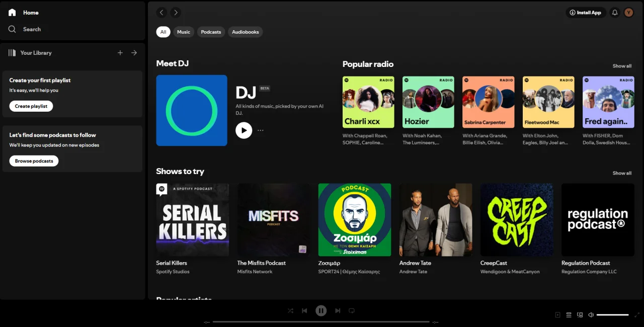Click the Search label in sidebar
The width and height of the screenshot is (644, 327).
pyautogui.click(x=32, y=29)
